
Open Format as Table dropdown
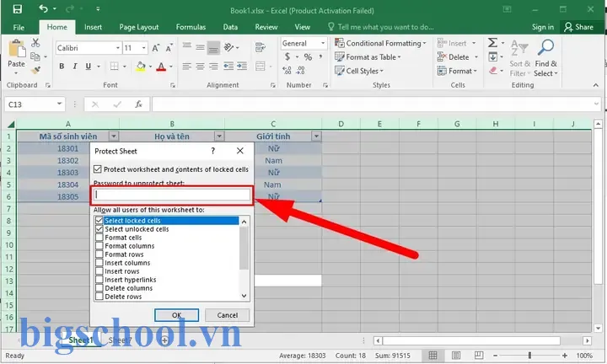(368, 57)
